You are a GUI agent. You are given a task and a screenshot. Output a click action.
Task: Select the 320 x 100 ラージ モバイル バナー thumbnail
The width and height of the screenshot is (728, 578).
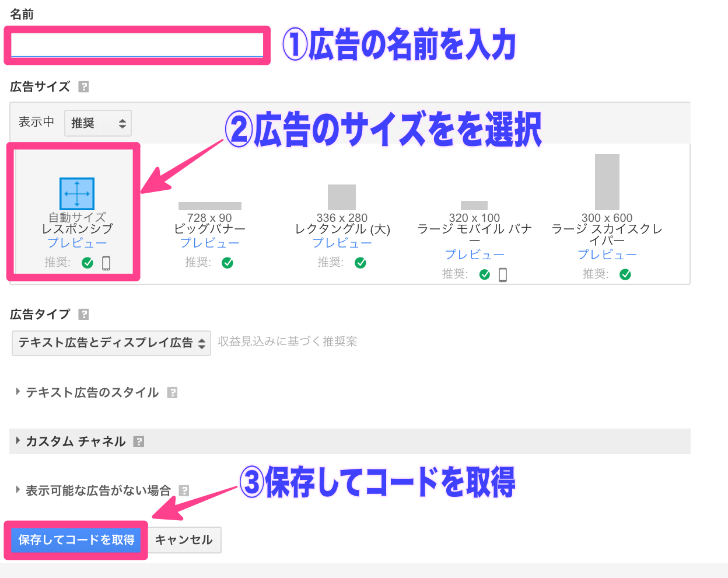(x=474, y=206)
